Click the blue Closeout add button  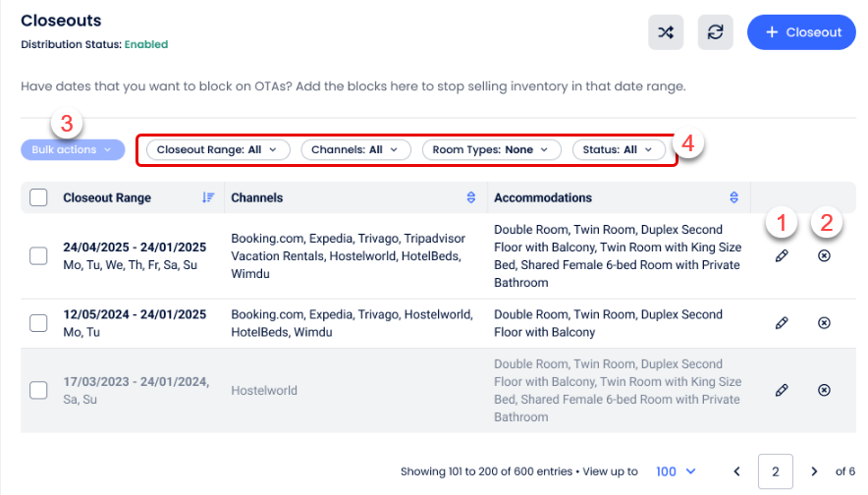click(802, 32)
